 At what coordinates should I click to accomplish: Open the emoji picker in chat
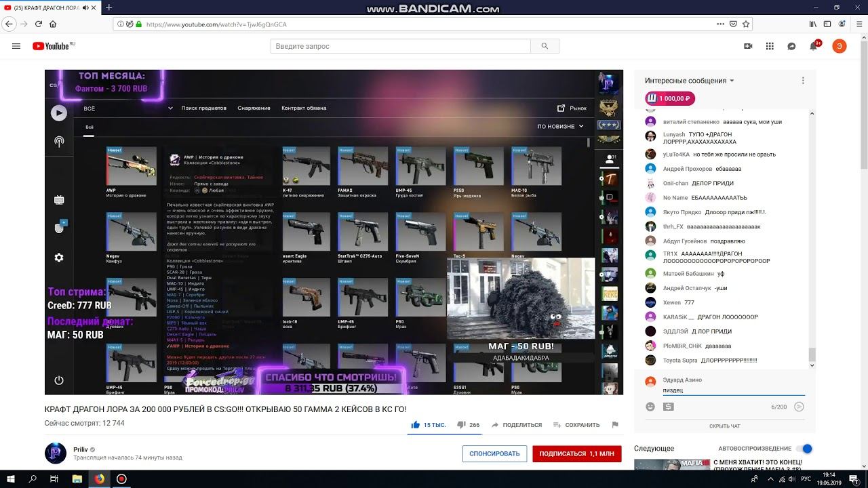point(650,407)
